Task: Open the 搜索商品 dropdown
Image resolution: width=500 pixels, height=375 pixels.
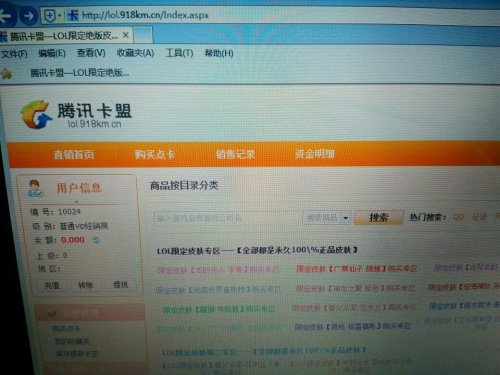Action: click(327, 218)
